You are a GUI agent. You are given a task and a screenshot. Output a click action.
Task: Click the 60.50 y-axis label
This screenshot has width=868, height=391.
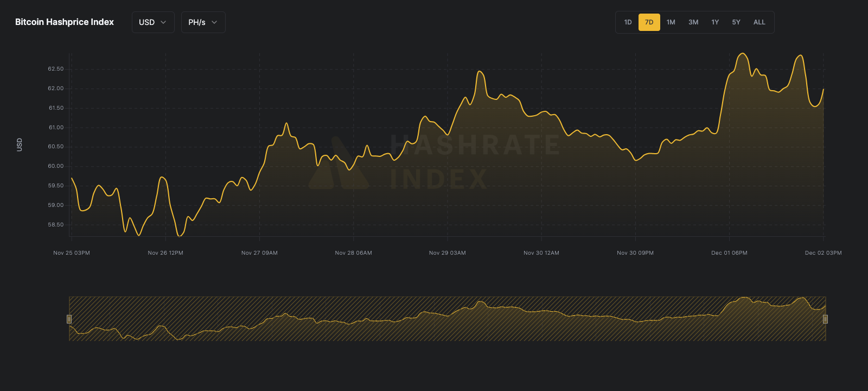point(56,147)
